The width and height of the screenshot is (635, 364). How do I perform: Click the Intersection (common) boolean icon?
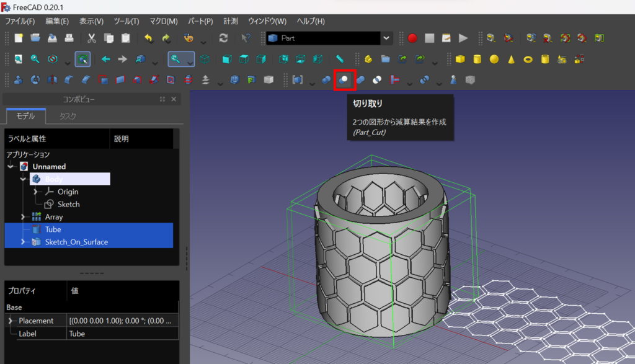(377, 80)
